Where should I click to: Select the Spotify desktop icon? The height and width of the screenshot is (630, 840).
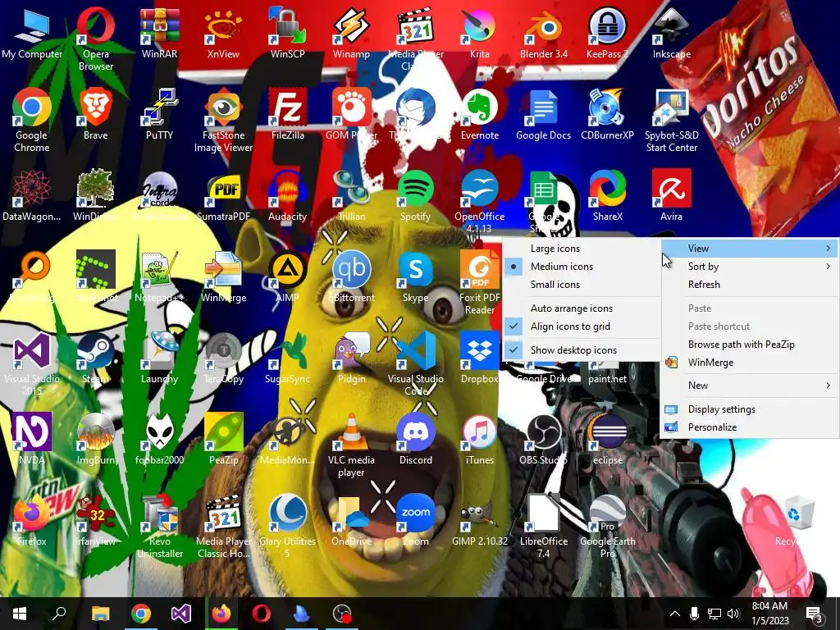[415, 195]
